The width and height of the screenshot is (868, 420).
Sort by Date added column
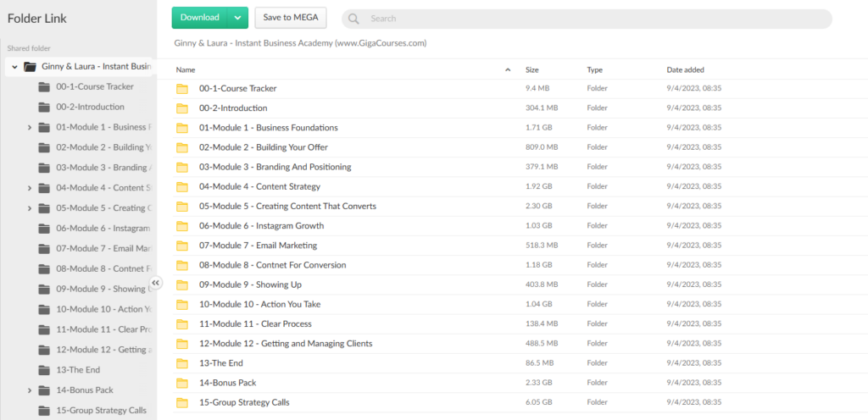coord(685,69)
